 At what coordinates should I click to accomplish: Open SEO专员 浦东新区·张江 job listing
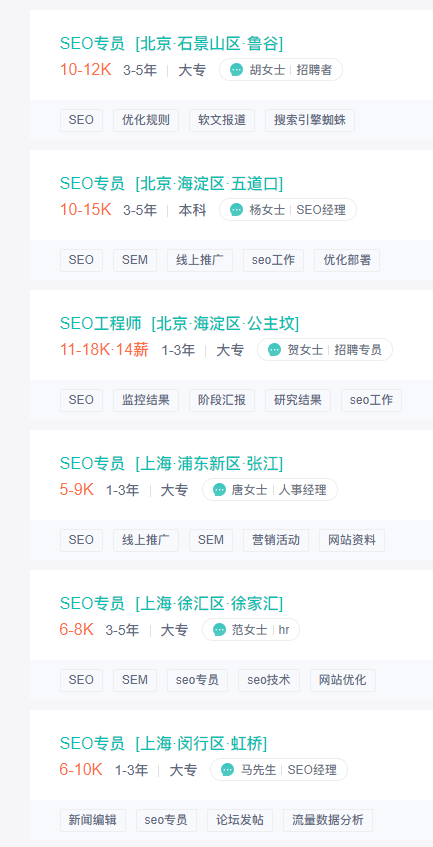tap(171, 463)
